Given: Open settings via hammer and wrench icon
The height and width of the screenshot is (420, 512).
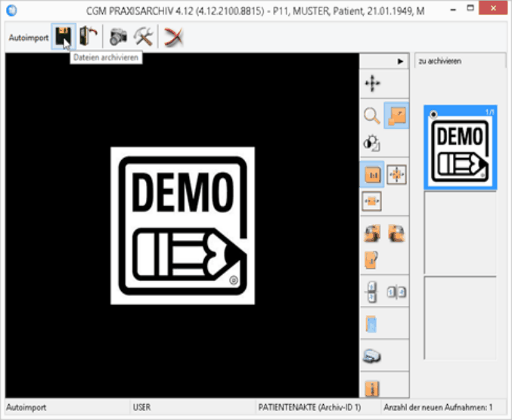Looking at the screenshot, I should (x=144, y=36).
